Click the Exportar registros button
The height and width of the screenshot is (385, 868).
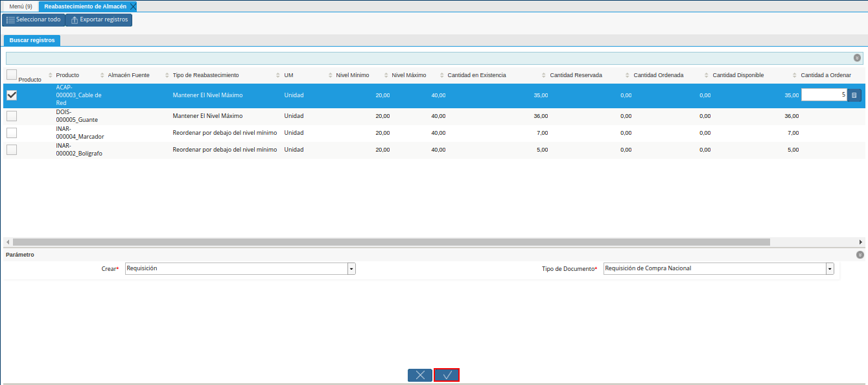(99, 19)
